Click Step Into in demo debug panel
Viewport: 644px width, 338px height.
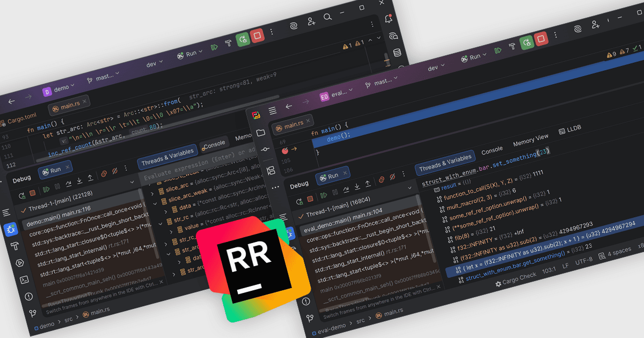(x=79, y=181)
